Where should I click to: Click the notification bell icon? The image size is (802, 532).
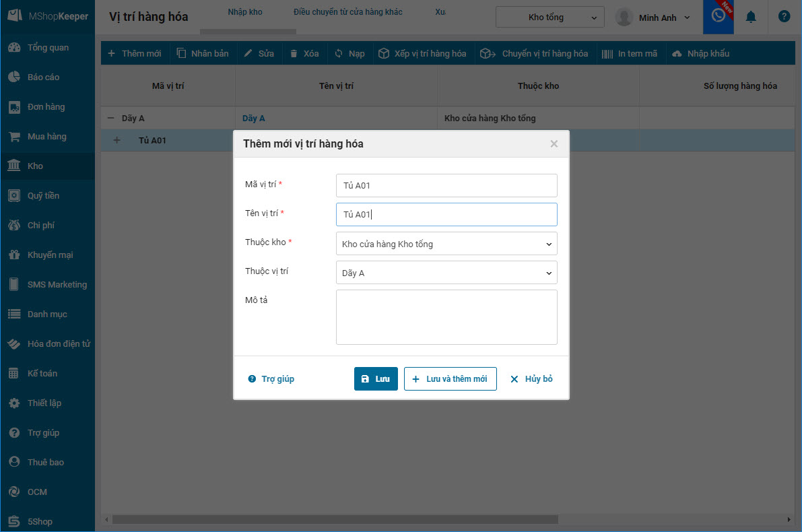(x=751, y=18)
